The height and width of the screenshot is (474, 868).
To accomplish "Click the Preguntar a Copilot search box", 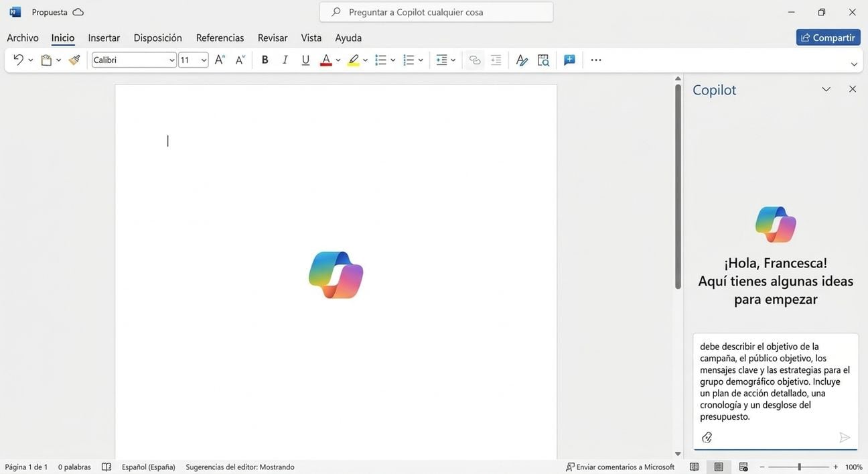I will [436, 12].
